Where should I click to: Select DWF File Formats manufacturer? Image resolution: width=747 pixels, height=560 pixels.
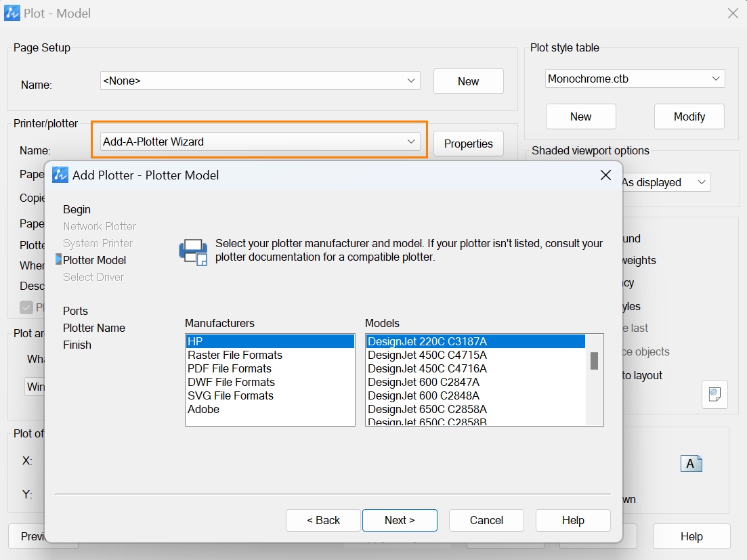pyautogui.click(x=270, y=383)
